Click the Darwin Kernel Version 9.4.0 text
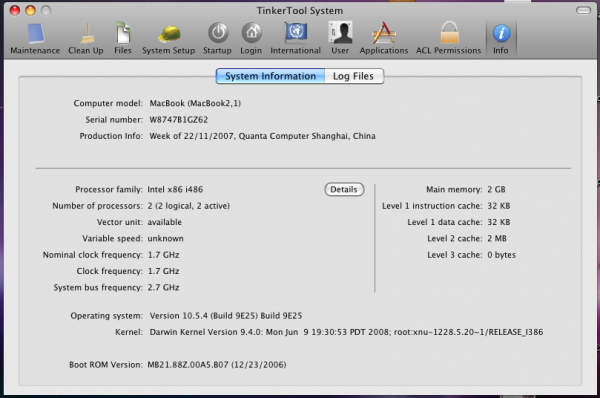 click(346, 332)
